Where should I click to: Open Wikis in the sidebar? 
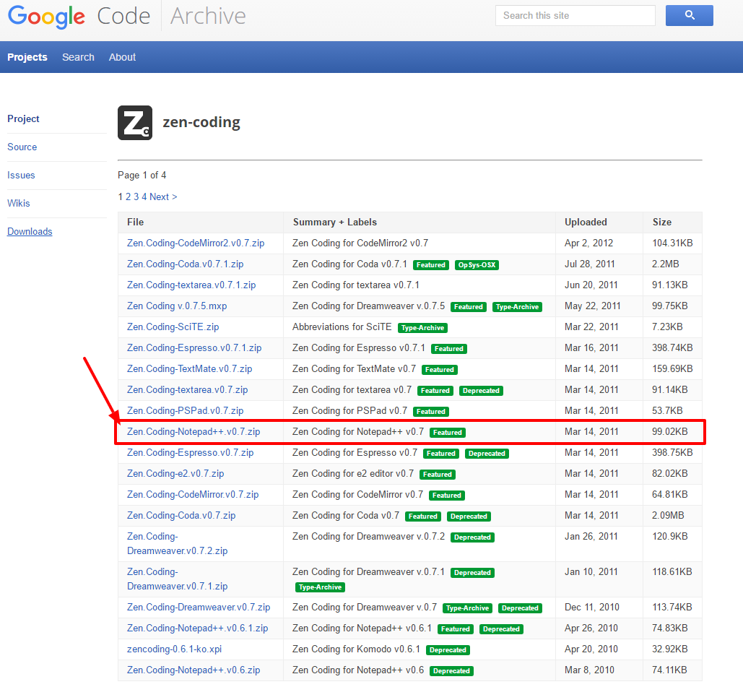click(19, 203)
